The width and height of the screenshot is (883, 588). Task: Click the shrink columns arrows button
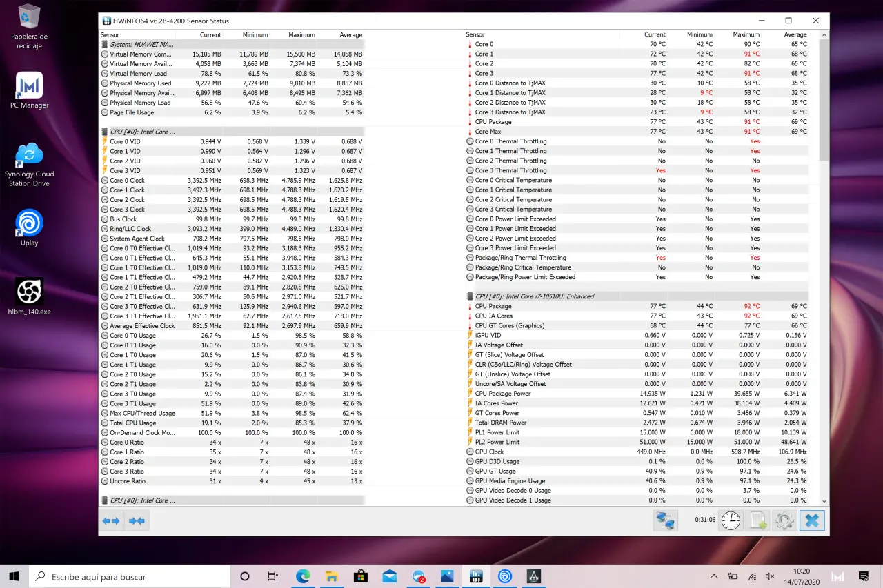[x=137, y=521]
